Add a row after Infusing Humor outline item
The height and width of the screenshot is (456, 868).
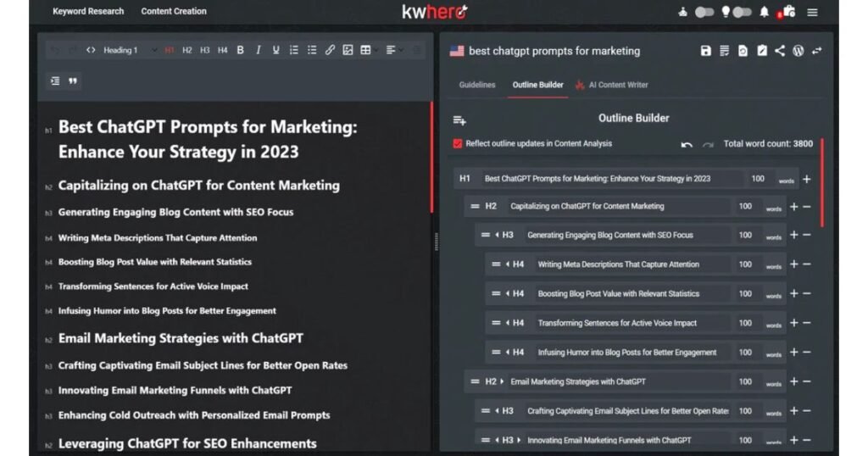tap(793, 352)
